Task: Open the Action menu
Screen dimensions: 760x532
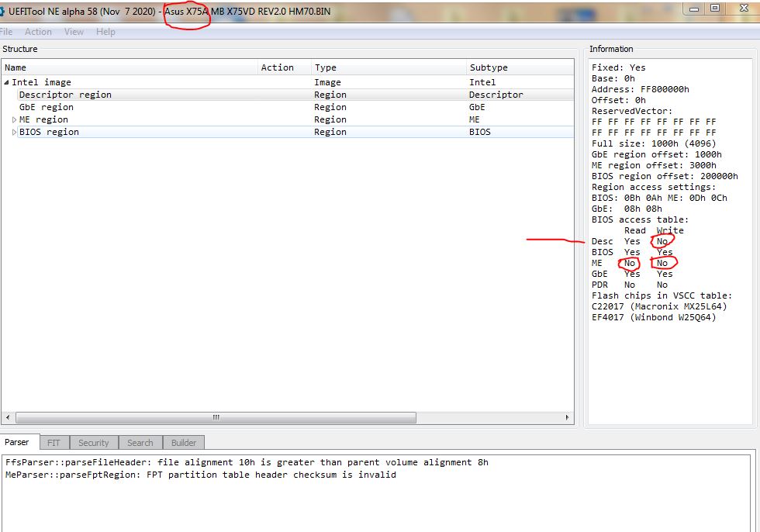Action: click(38, 32)
